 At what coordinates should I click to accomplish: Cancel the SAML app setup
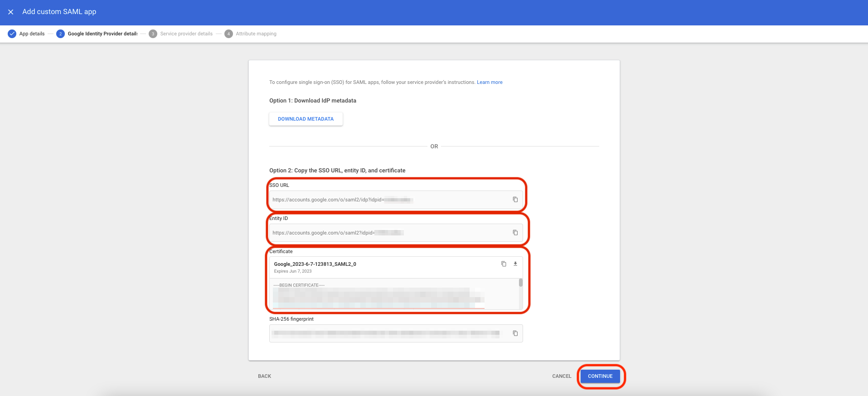coord(562,376)
